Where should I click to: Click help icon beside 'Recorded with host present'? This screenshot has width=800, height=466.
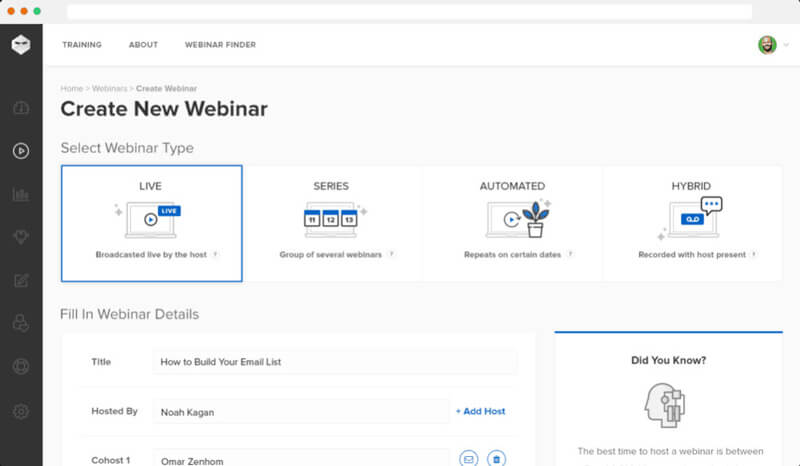[x=754, y=254]
